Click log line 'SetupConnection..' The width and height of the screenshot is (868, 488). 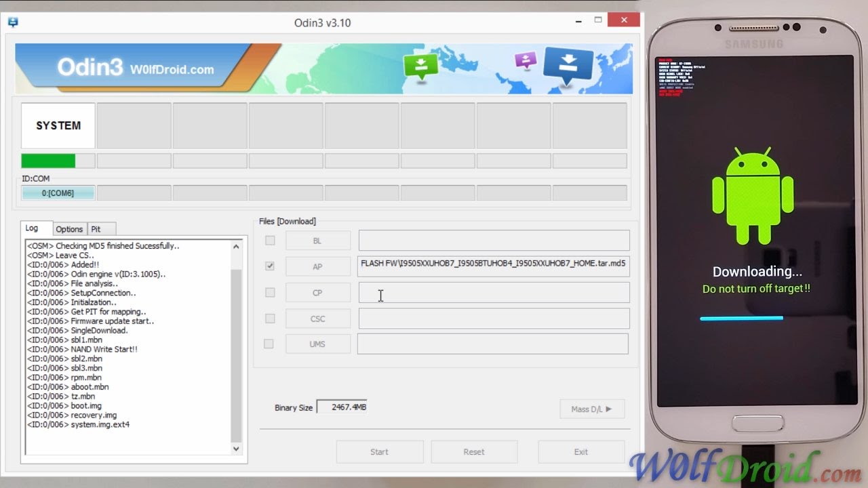pos(103,293)
